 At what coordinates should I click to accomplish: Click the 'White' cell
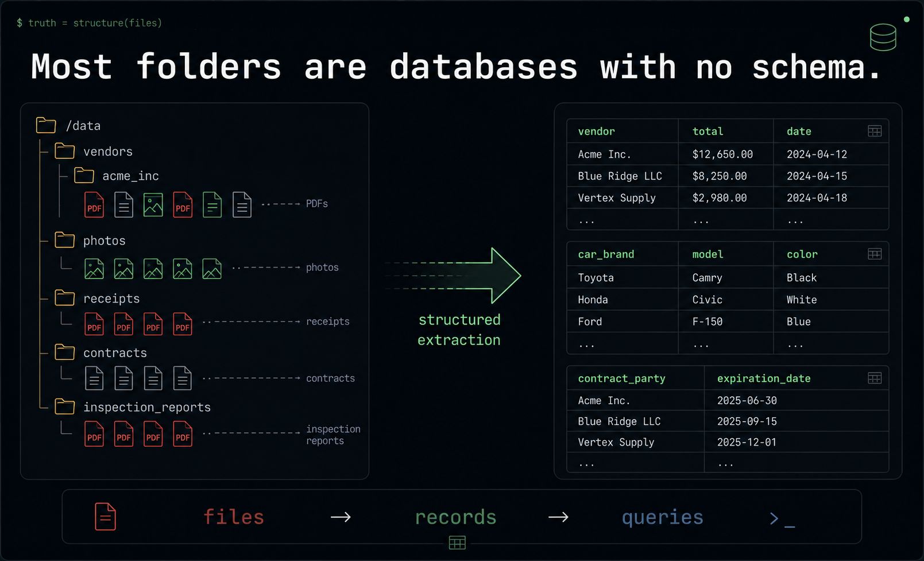802,300
